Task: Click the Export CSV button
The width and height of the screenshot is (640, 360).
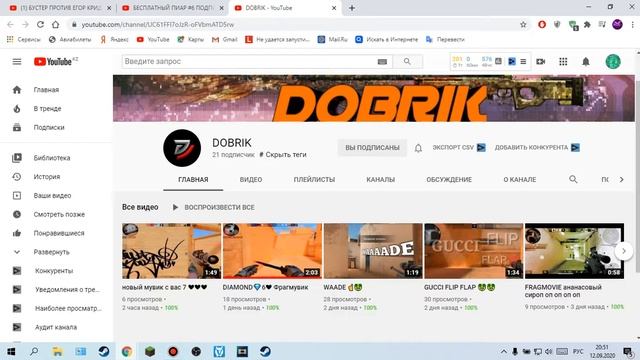Action: tap(459, 147)
